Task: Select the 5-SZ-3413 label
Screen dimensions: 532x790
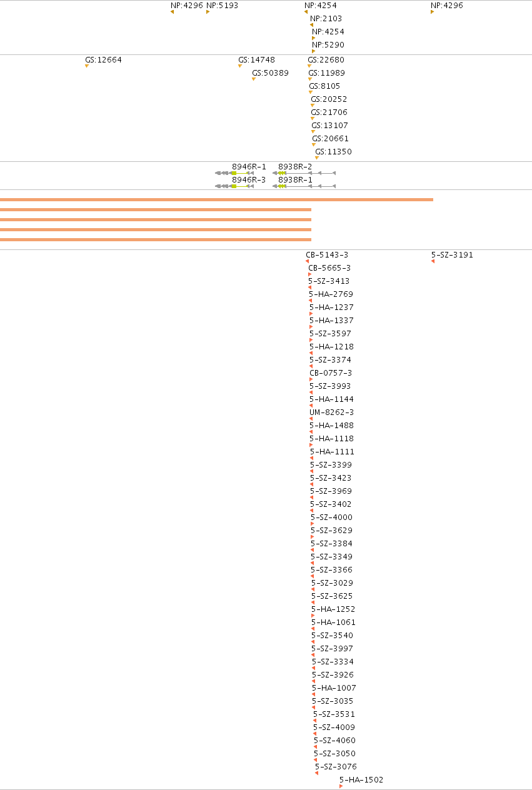Action: (x=329, y=281)
